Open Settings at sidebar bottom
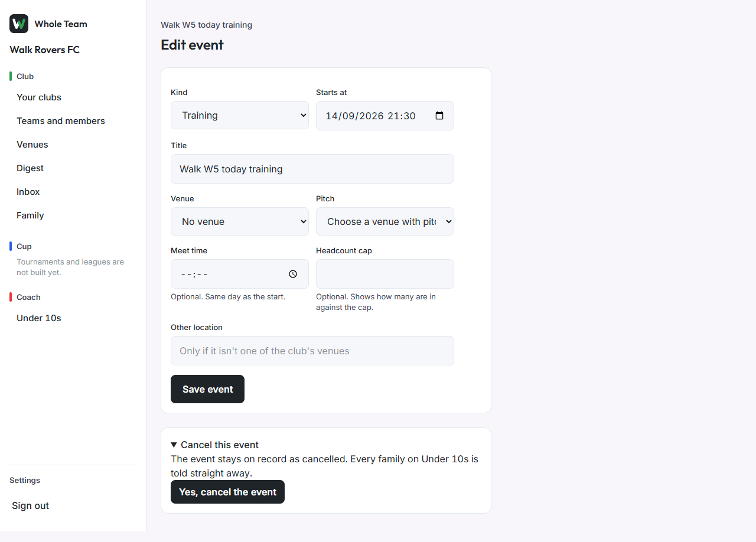This screenshot has height=542, width=756. click(x=25, y=480)
